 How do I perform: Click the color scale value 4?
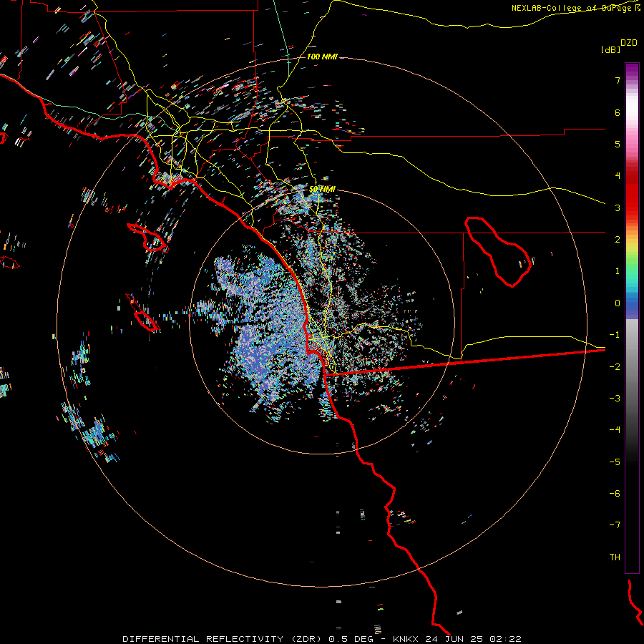pyautogui.click(x=618, y=176)
